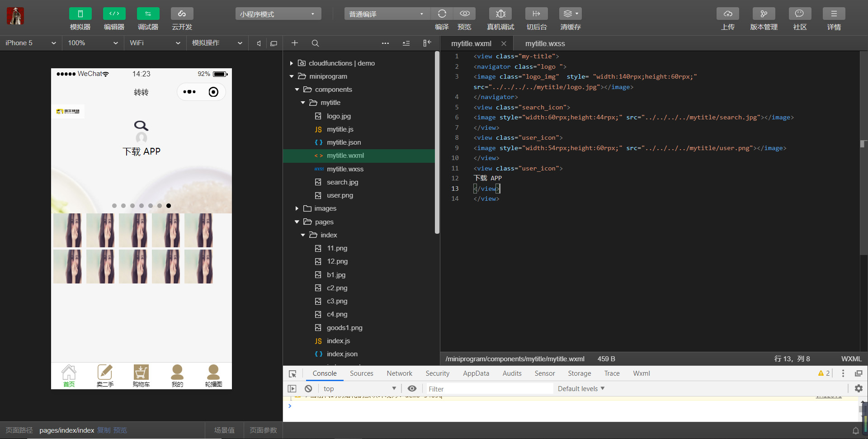
Task: Open the iPhone 5 device dropdown
Action: [x=30, y=43]
